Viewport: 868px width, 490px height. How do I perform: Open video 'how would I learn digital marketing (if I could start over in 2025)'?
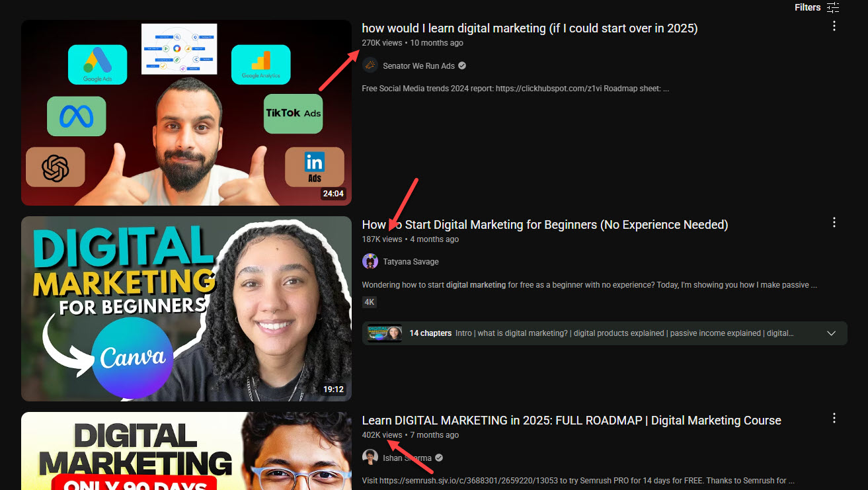pyautogui.click(x=530, y=28)
